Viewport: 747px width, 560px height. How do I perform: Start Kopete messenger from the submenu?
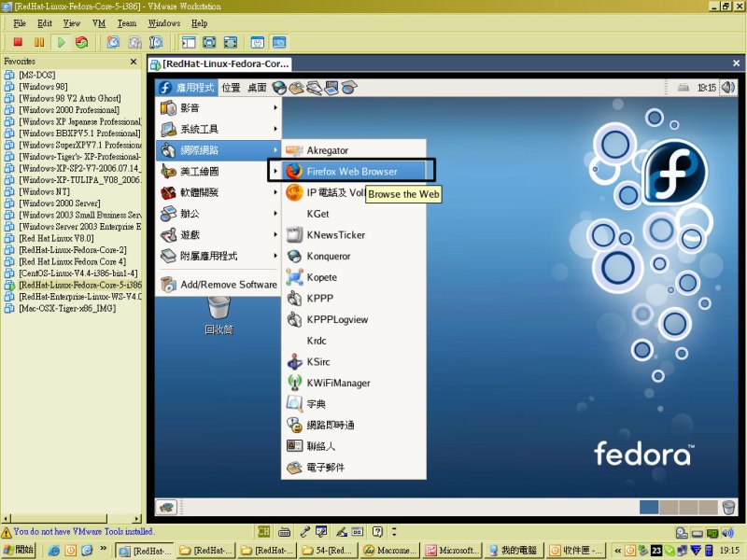354,277
